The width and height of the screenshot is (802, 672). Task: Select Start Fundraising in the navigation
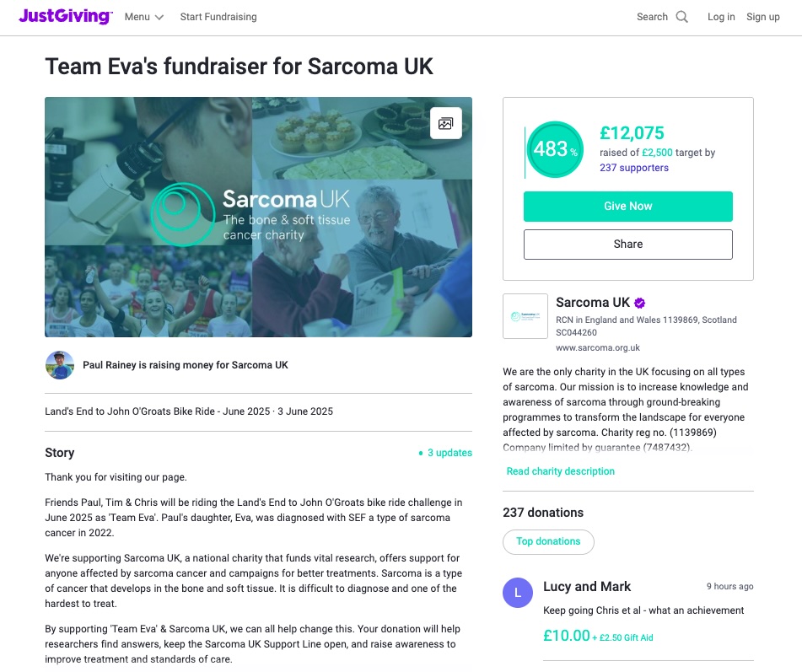point(218,16)
